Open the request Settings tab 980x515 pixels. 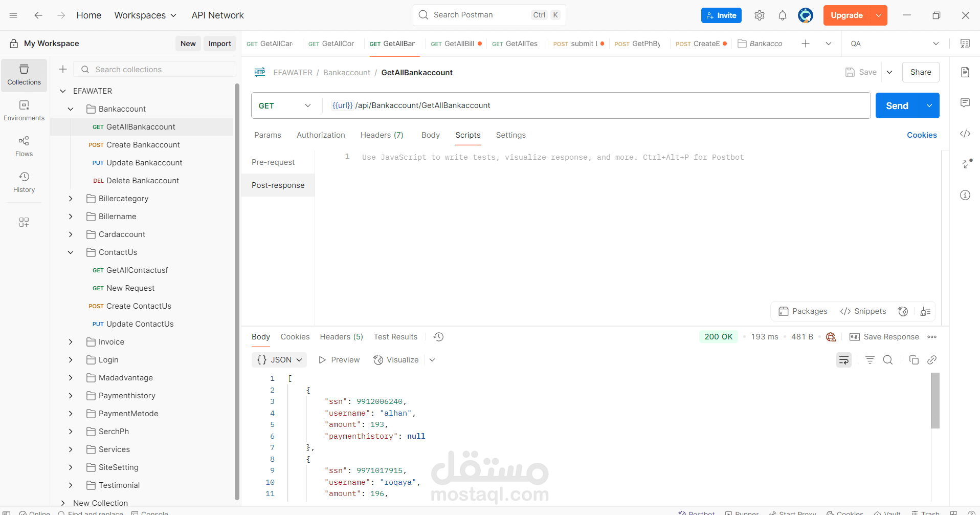tap(511, 135)
